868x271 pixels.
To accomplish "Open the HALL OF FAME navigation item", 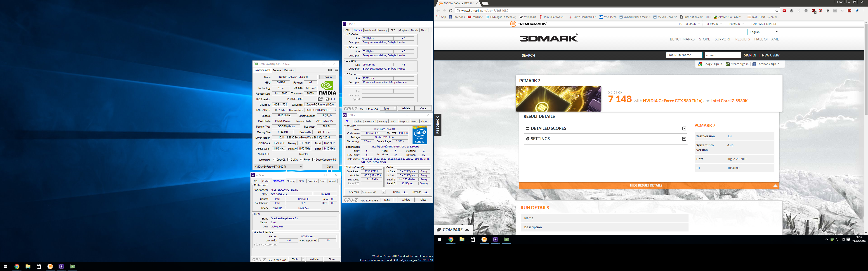I will [x=767, y=39].
